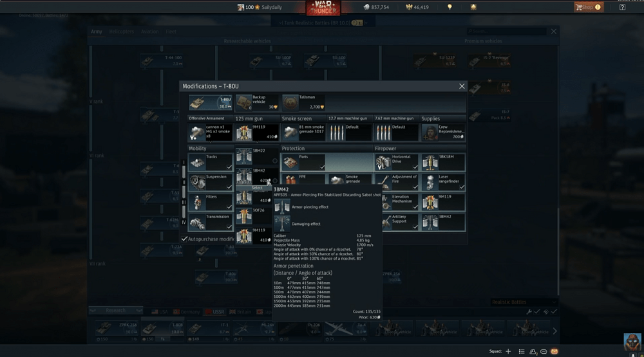Image resolution: width=644 pixels, height=357 pixels.
Task: Select the Parts protection modification
Action: [x=303, y=162]
